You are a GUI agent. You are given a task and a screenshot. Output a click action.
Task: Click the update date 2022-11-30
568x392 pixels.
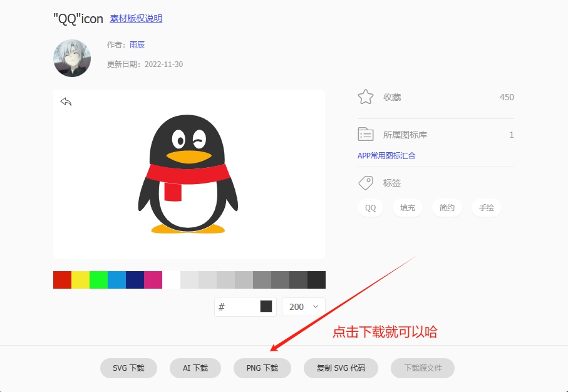163,64
